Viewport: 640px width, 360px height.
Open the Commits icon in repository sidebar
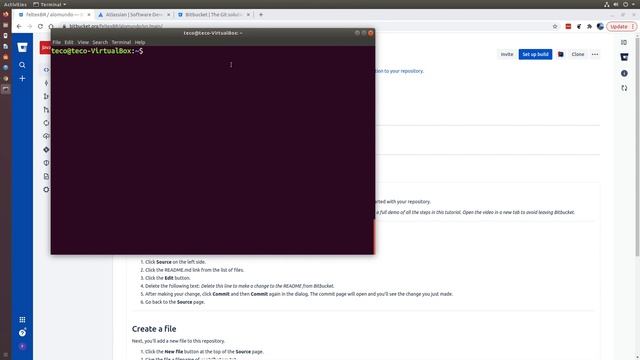[46, 83]
